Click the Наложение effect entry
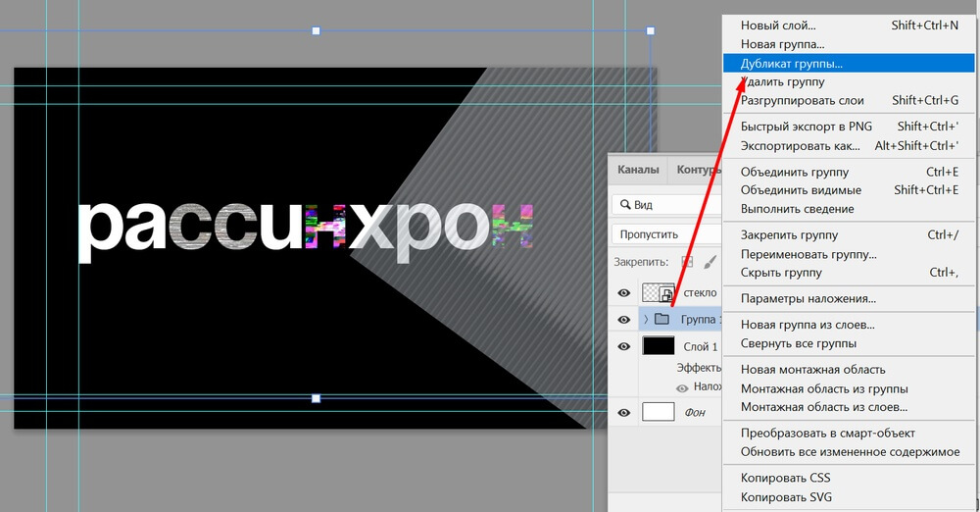The image size is (980, 512). tap(708, 386)
